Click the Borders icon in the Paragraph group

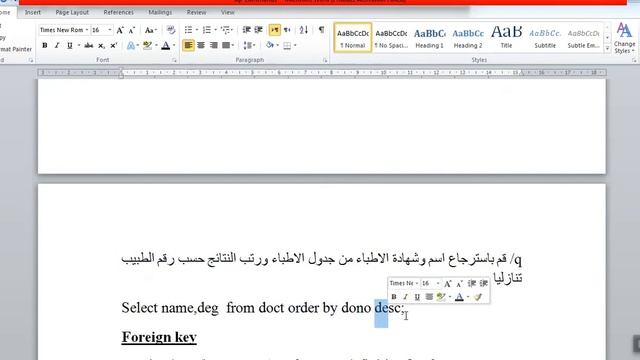click(287, 45)
